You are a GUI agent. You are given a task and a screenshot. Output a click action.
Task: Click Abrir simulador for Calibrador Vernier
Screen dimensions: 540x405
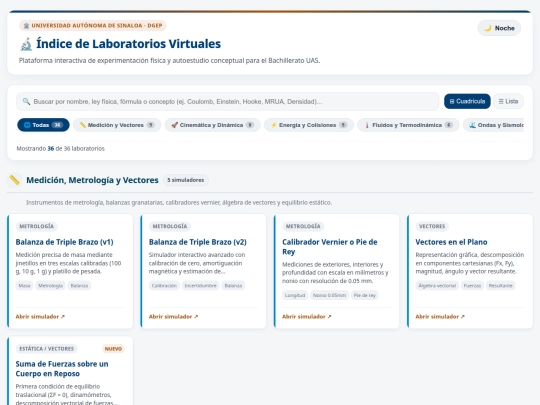(x=307, y=316)
